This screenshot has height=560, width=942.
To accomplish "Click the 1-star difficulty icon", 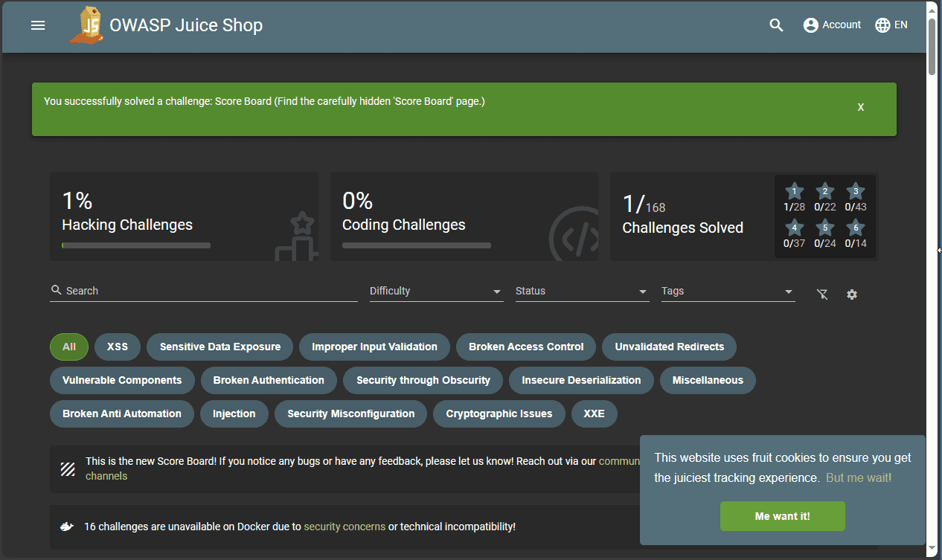I will click(794, 192).
